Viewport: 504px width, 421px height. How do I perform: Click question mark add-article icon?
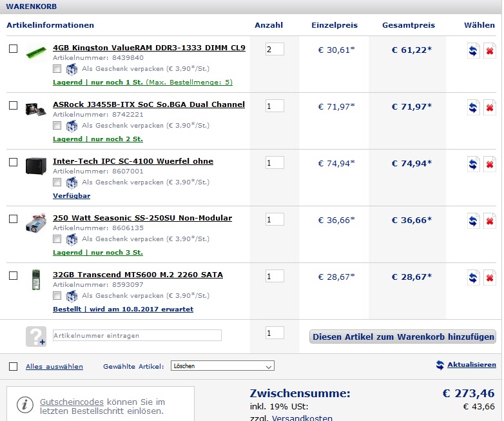pos(36,337)
